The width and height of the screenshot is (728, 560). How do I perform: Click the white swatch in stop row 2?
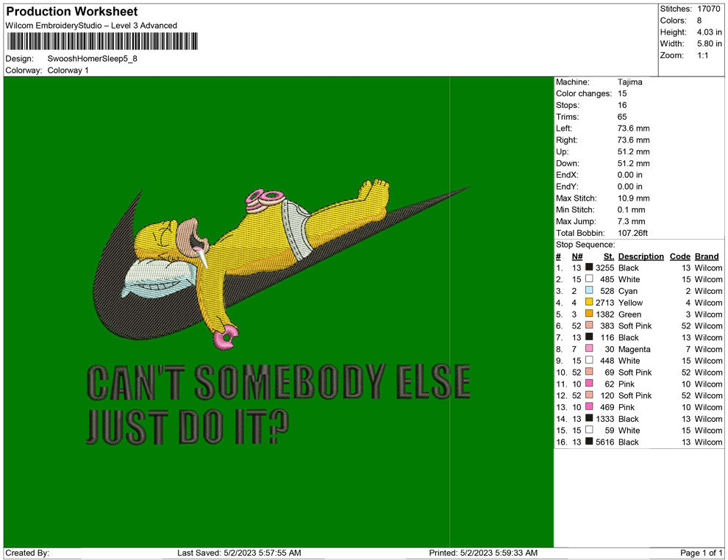[x=589, y=279]
